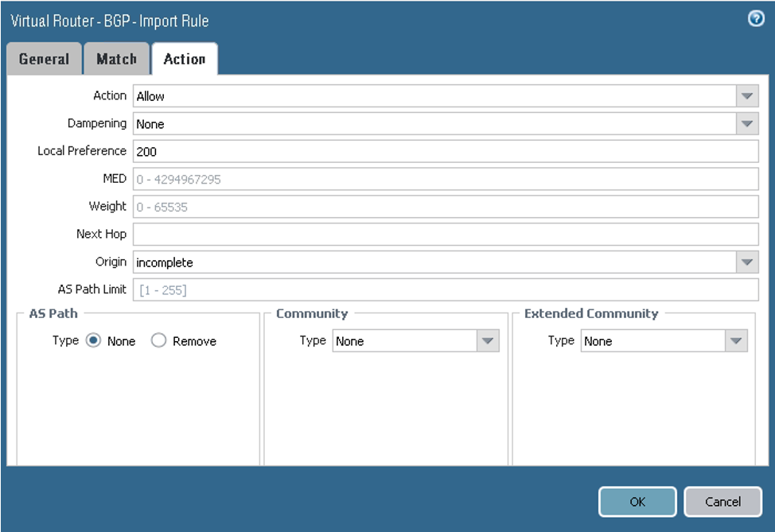This screenshot has width=775, height=532.
Task: Select the Remove radio button under AS Path
Action: tap(158, 340)
